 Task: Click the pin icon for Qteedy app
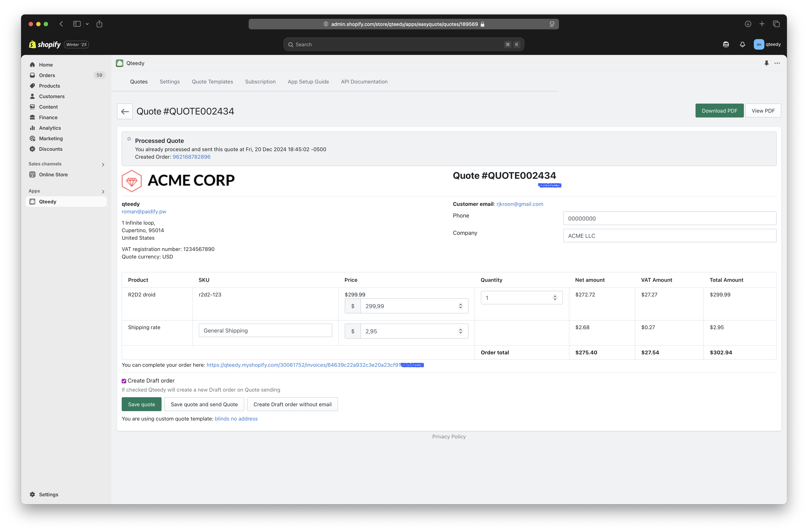pos(766,63)
